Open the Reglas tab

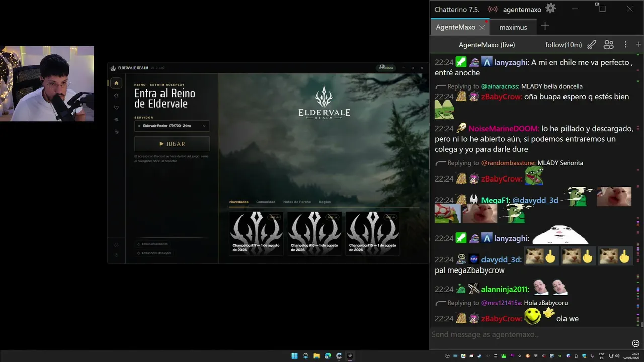point(325,202)
